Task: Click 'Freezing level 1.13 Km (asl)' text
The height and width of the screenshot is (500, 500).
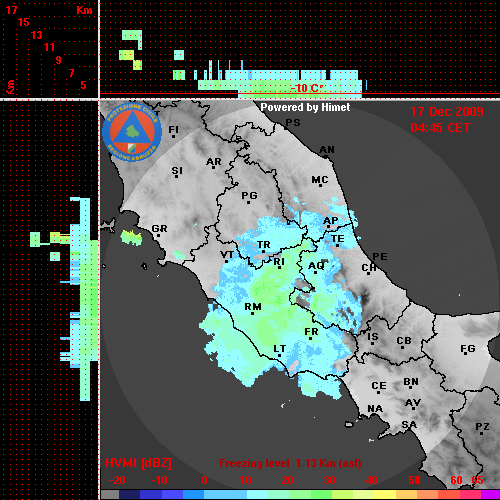Action: tap(290, 463)
